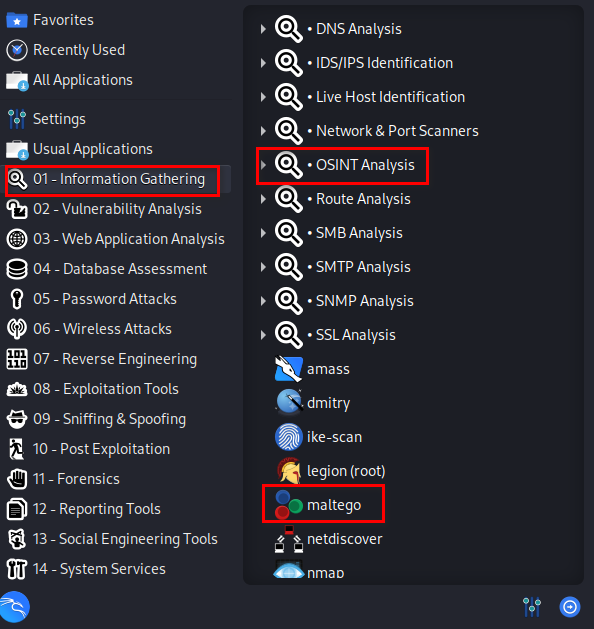The width and height of the screenshot is (594, 629).
Task: Click the 14 - System Services label
Action: coord(99,569)
